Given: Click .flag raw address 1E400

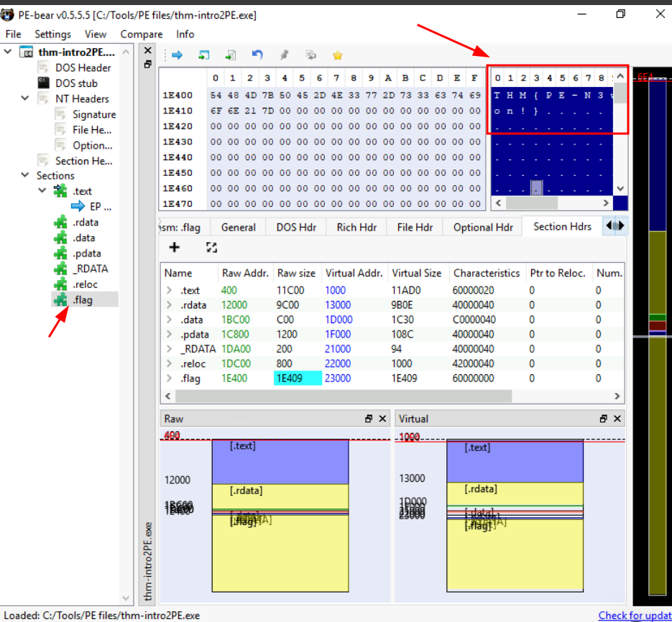Looking at the screenshot, I should pyautogui.click(x=234, y=379).
